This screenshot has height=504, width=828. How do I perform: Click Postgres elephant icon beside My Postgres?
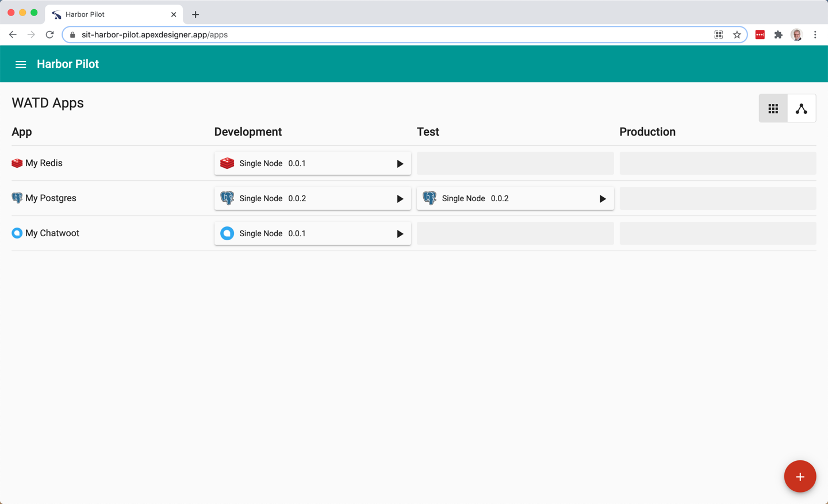pyautogui.click(x=17, y=198)
